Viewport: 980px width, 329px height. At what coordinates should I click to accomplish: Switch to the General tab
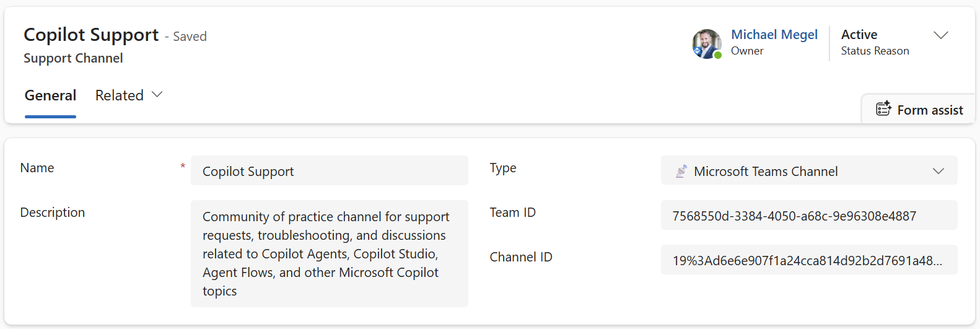click(50, 95)
